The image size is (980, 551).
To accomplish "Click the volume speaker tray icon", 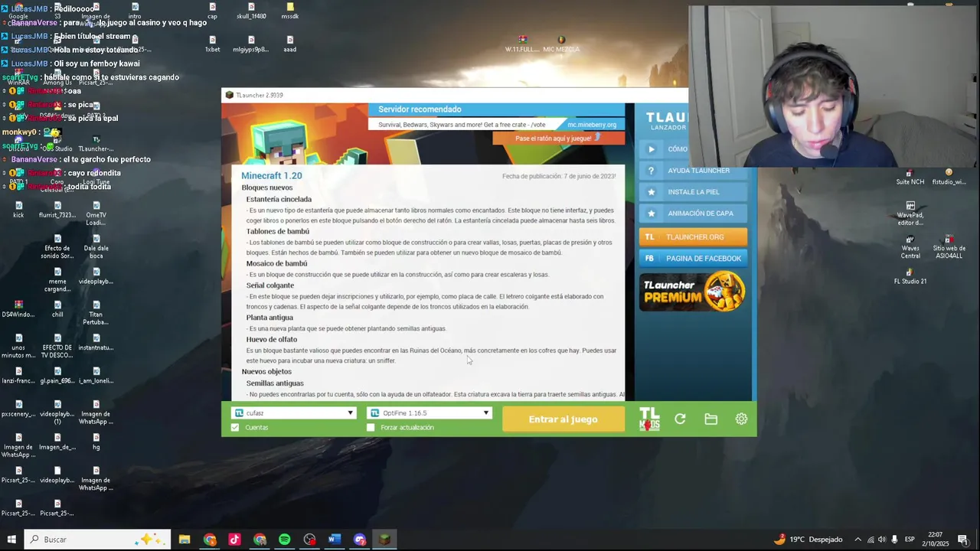I will pos(881,540).
